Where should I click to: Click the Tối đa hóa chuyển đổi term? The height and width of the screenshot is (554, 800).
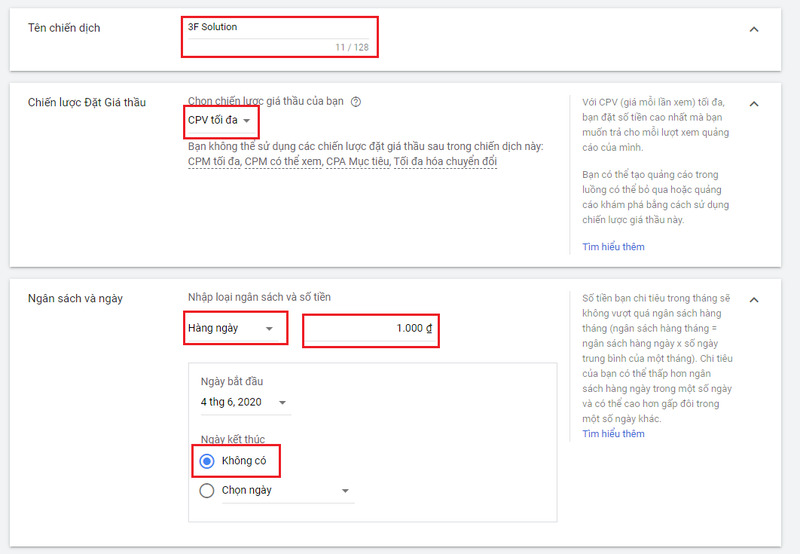445,162
